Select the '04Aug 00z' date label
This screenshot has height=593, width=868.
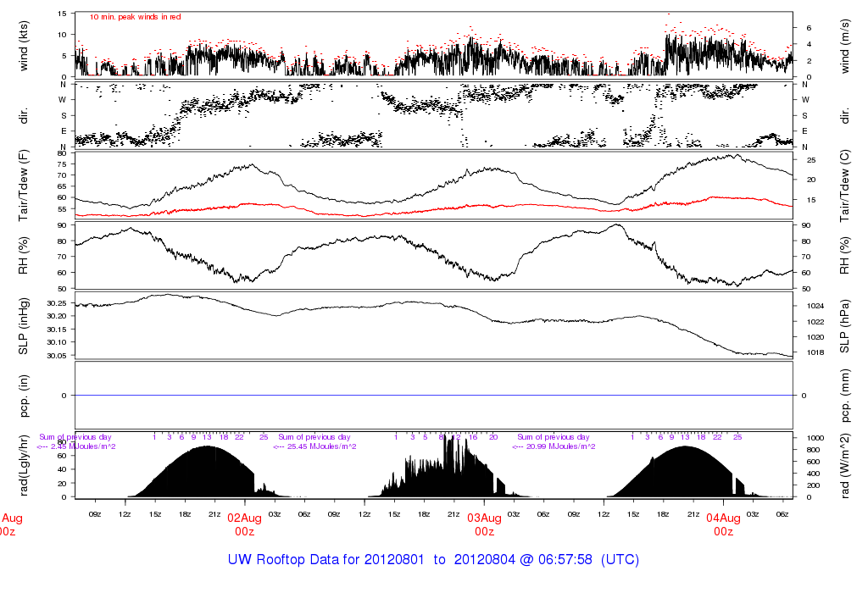[724, 524]
